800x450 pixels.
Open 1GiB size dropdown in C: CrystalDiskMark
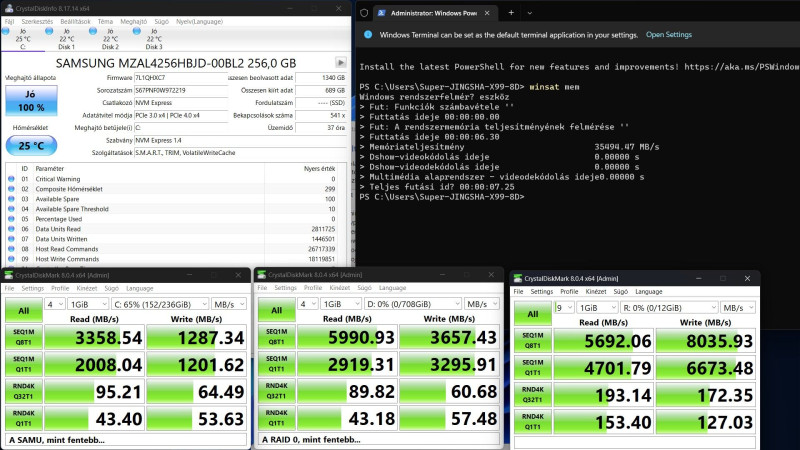click(x=88, y=304)
